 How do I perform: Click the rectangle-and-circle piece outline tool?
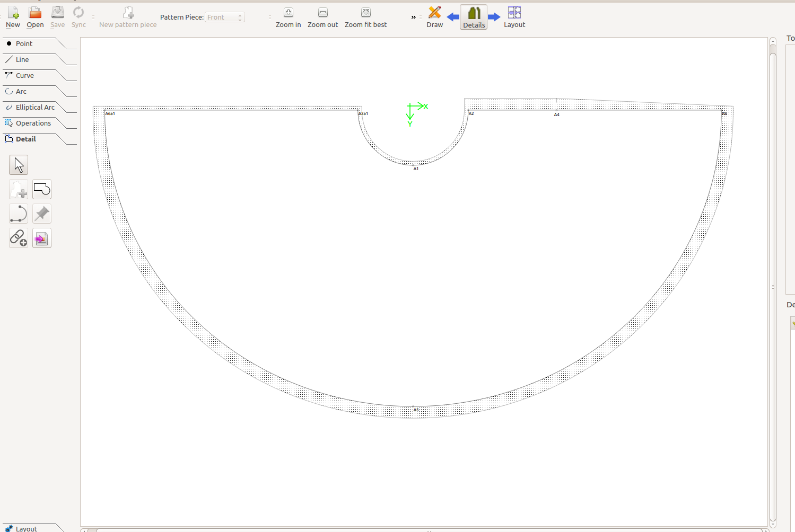click(x=42, y=190)
